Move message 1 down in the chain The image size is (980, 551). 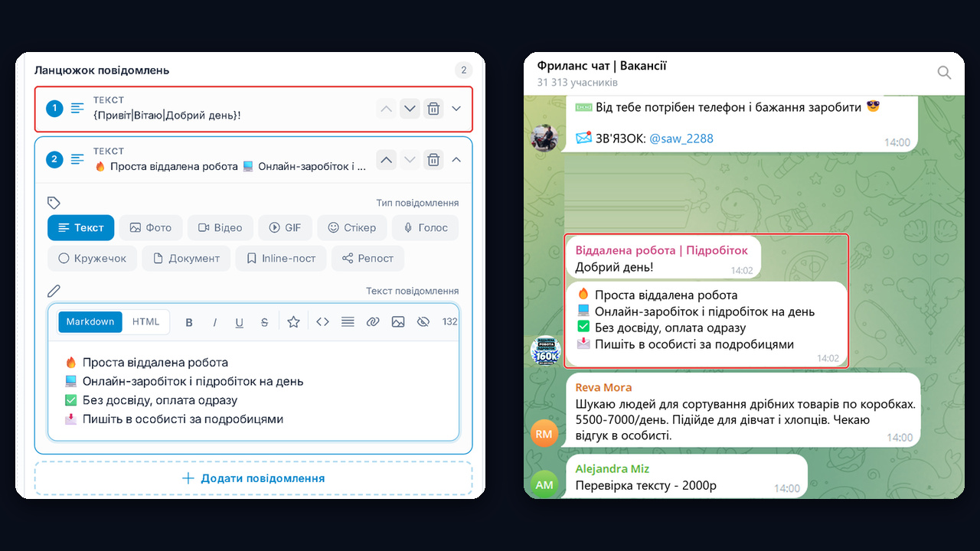(x=410, y=109)
